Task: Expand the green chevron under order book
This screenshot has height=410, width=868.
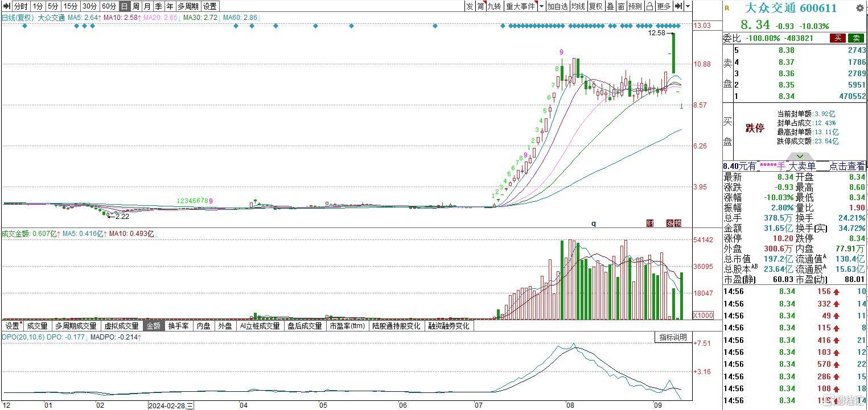Action: [800, 156]
